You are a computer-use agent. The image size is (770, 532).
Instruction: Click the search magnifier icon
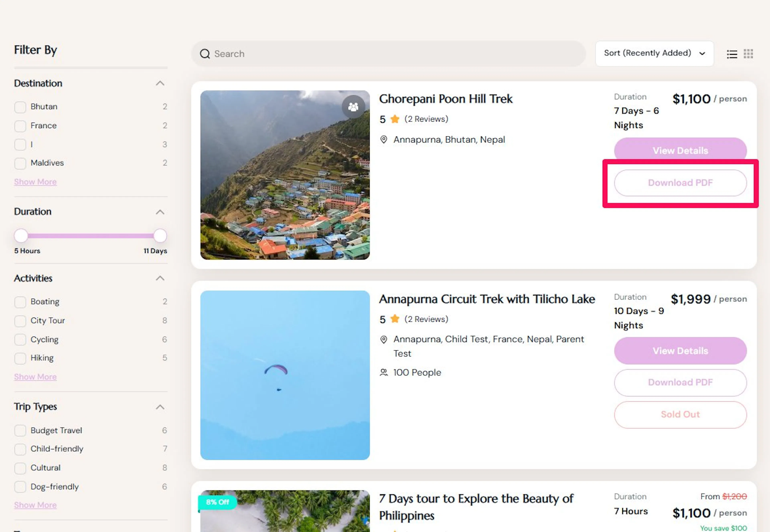coord(205,54)
